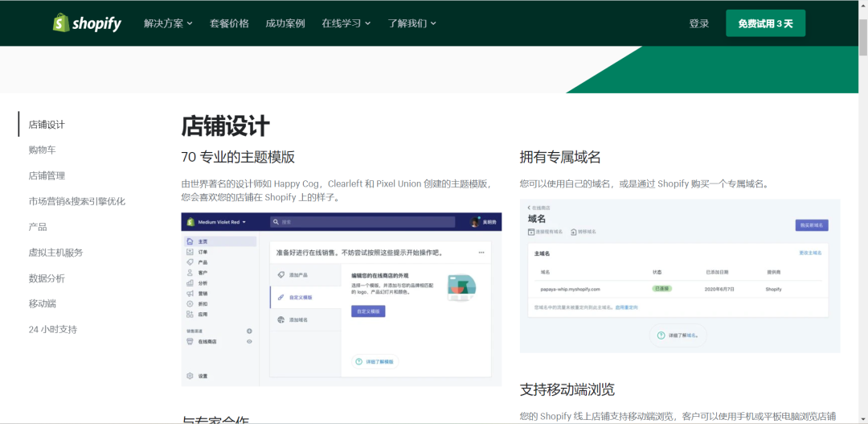This screenshot has width=868, height=424.
Task: Open the 套餐价格 pricing page
Action: coord(229,23)
